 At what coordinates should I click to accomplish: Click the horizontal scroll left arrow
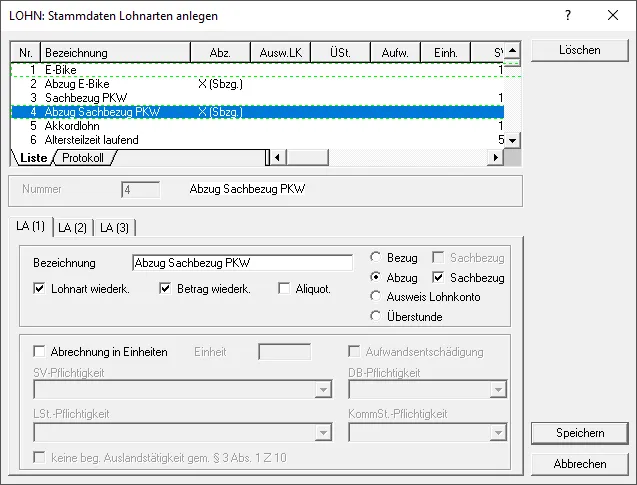click(277, 157)
